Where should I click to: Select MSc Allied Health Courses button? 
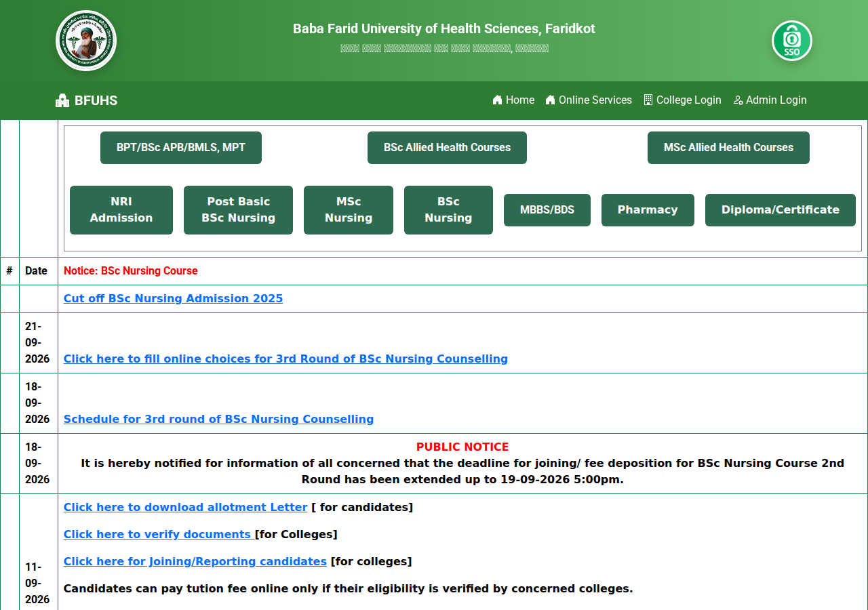click(x=728, y=148)
